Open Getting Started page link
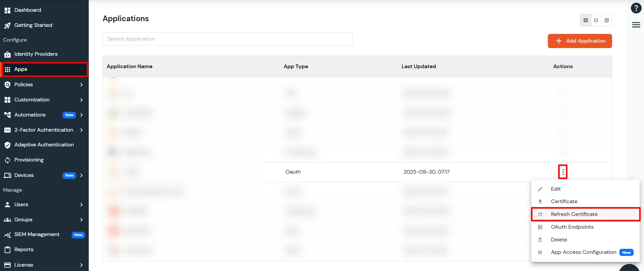This screenshot has height=271, width=644. [x=33, y=25]
